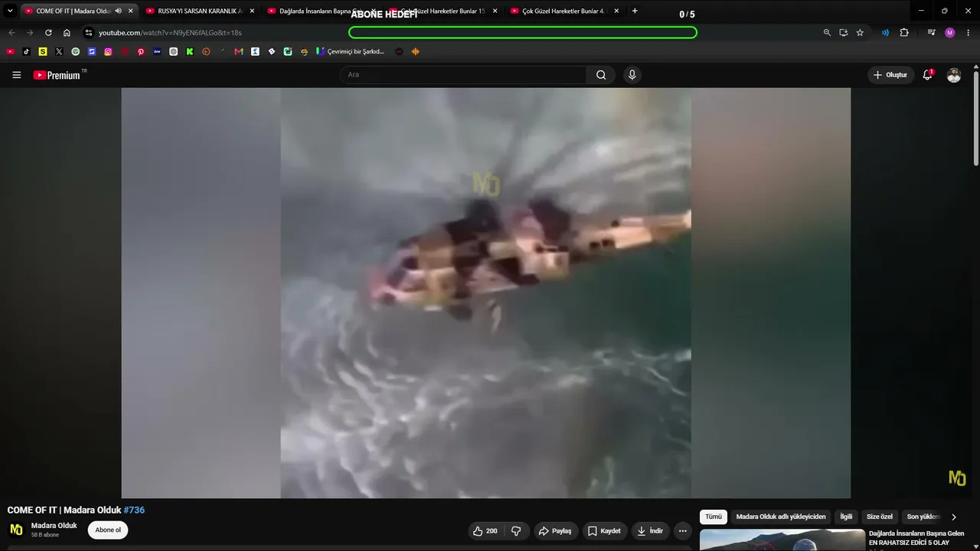Open the YouTube bookmark in bookmarks bar
Screen dimensions: 980x551
[10, 52]
